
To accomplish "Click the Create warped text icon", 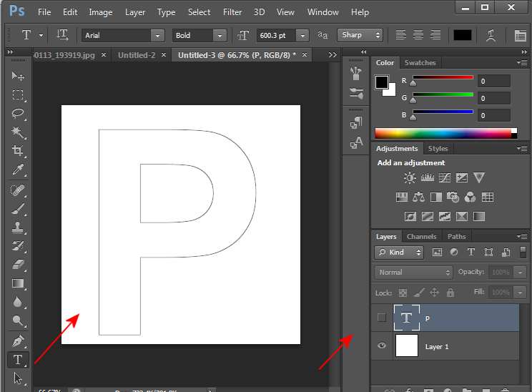I will click(x=491, y=35).
